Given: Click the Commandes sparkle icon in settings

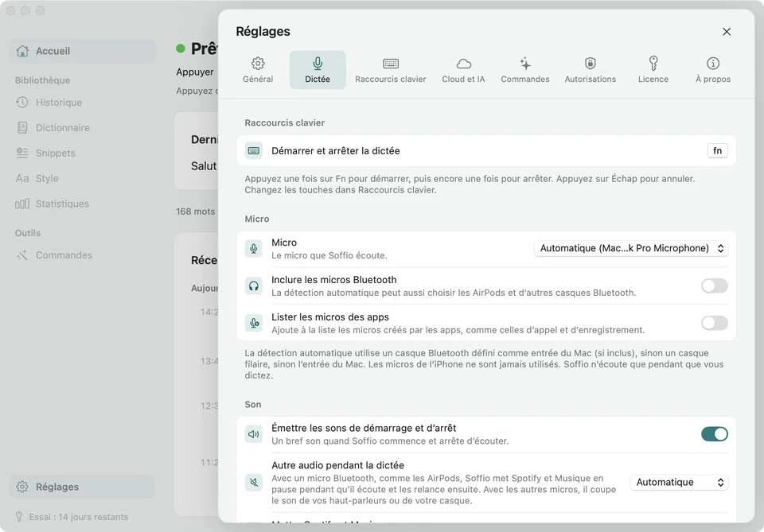Looking at the screenshot, I should pyautogui.click(x=525, y=64).
